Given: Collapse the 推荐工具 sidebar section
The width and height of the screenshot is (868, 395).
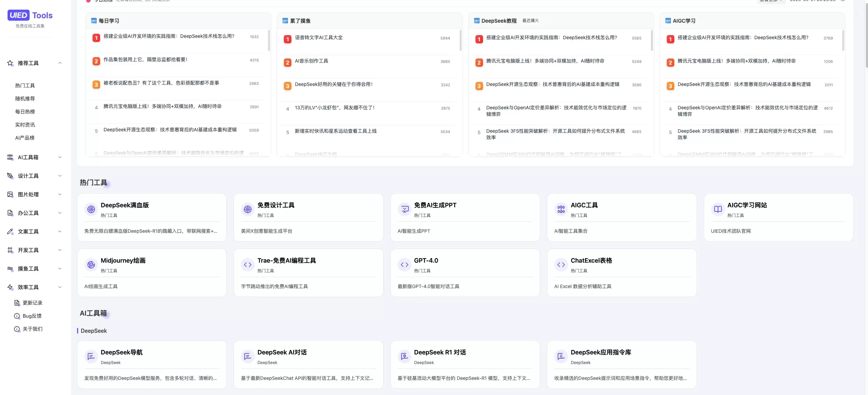Looking at the screenshot, I should (x=60, y=63).
